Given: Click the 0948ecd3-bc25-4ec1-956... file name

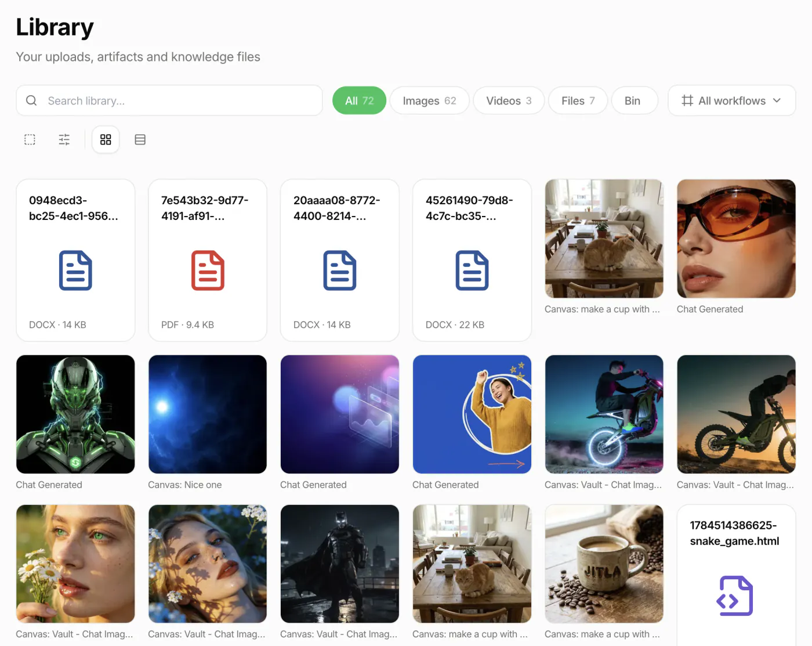Looking at the screenshot, I should tap(74, 208).
